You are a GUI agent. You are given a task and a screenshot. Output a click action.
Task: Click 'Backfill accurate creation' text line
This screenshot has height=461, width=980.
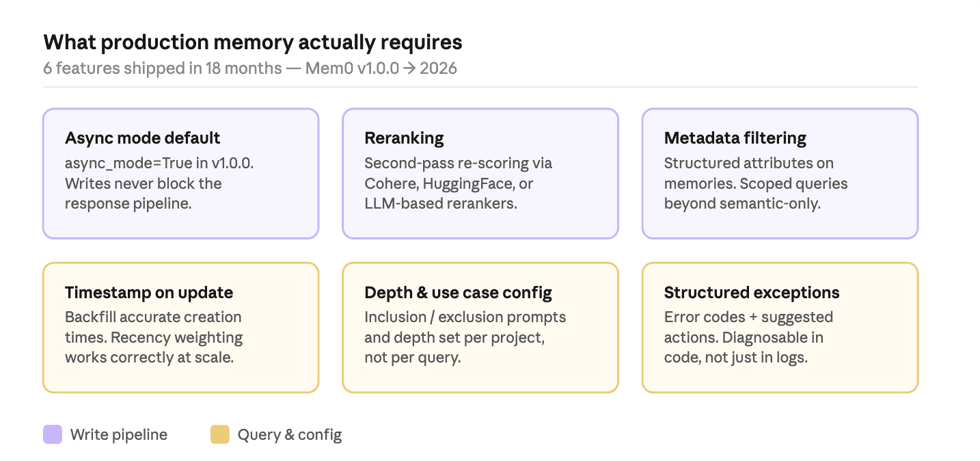pyautogui.click(x=153, y=317)
